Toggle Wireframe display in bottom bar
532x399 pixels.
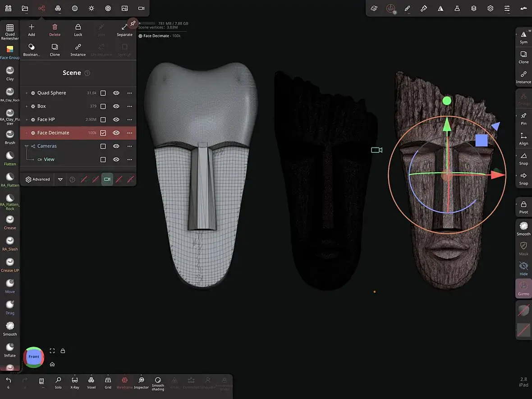point(124,382)
